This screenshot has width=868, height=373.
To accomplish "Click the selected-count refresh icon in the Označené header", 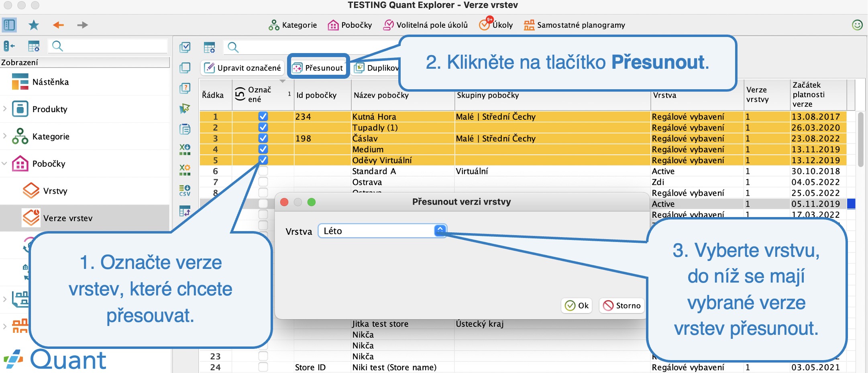I will [x=240, y=94].
